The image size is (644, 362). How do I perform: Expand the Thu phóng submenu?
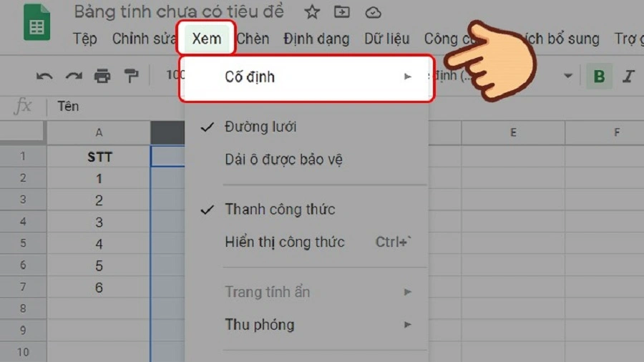tap(306, 325)
